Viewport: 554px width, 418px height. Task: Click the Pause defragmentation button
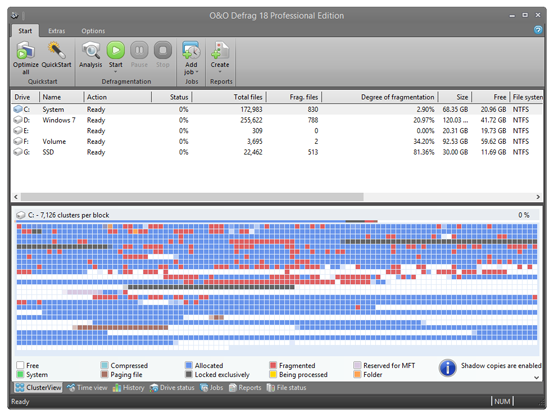tap(139, 50)
